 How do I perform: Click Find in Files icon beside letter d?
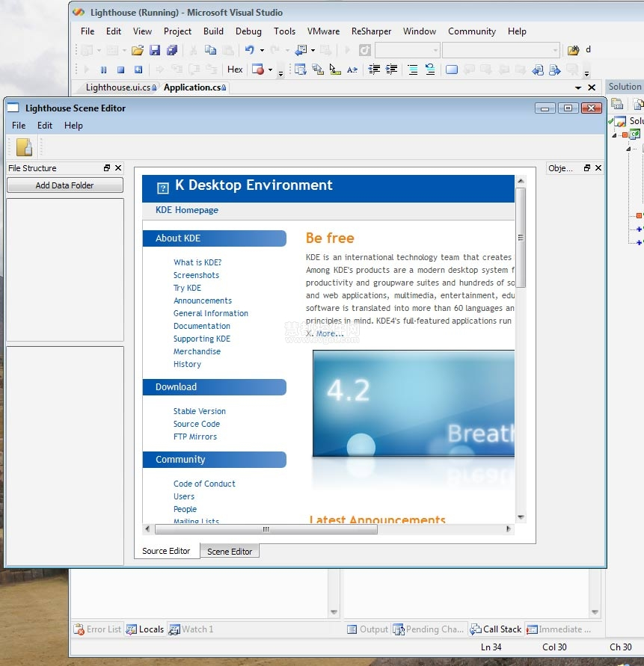573,51
